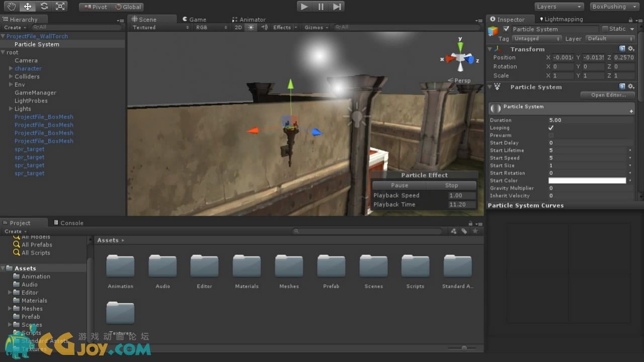Switch to the Animator tab
Viewport: 644px width, 362px height.
[249, 20]
